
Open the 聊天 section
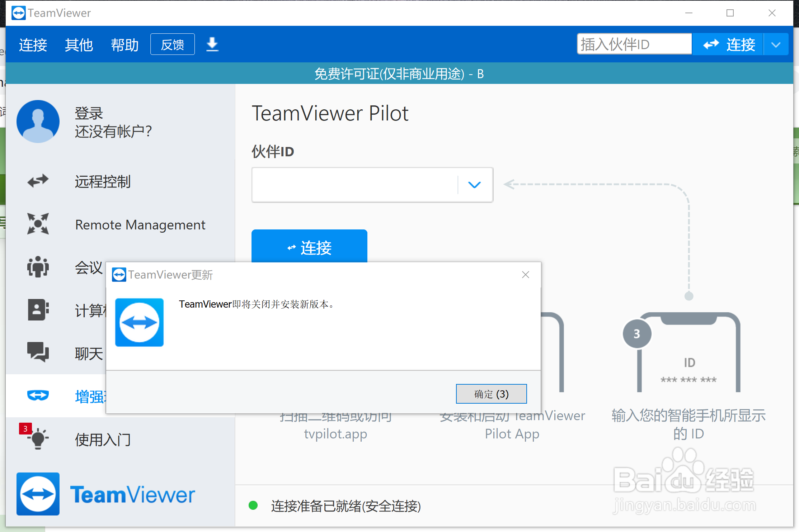tap(89, 354)
